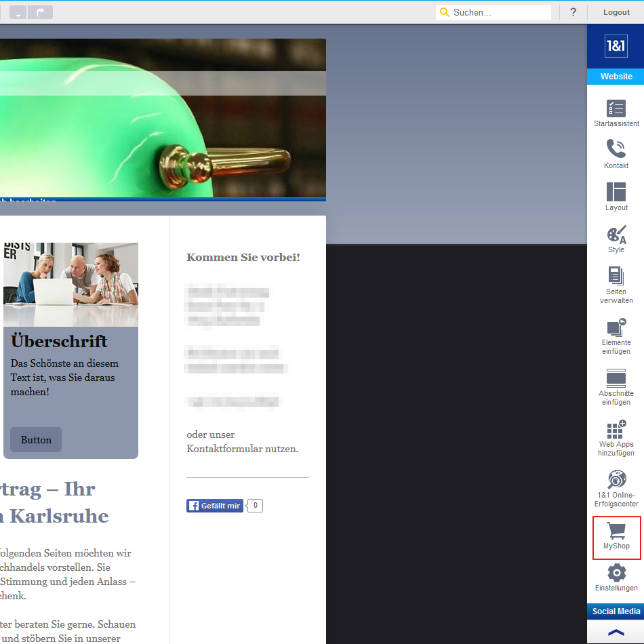
Task: Open the Startassistent checklist
Action: click(616, 113)
